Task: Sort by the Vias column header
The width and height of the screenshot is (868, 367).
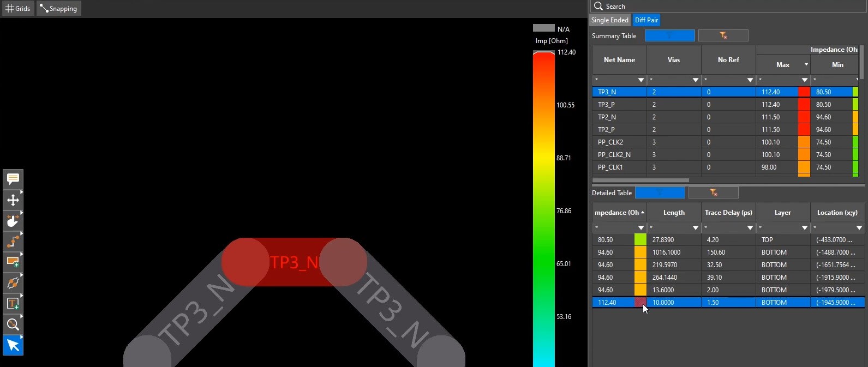Action: [674, 60]
